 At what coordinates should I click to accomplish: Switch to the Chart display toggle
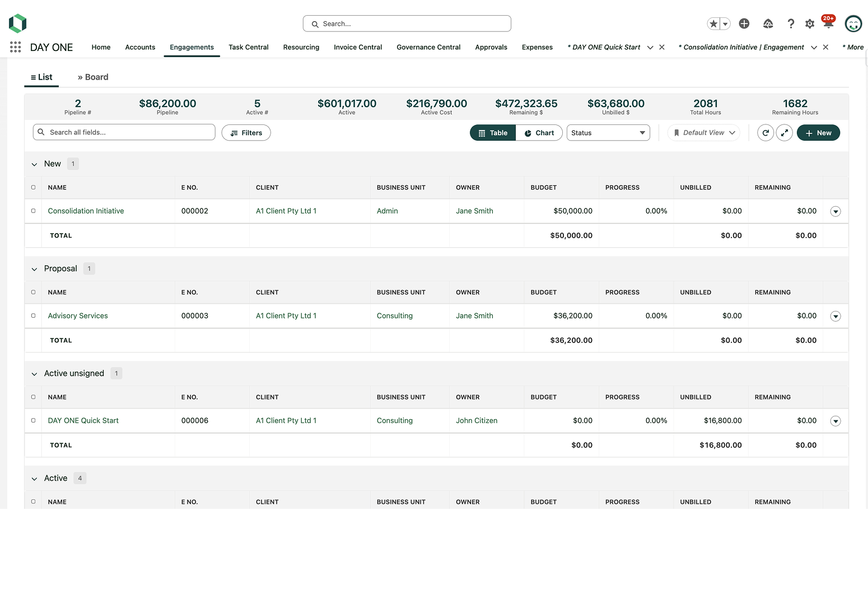point(539,133)
